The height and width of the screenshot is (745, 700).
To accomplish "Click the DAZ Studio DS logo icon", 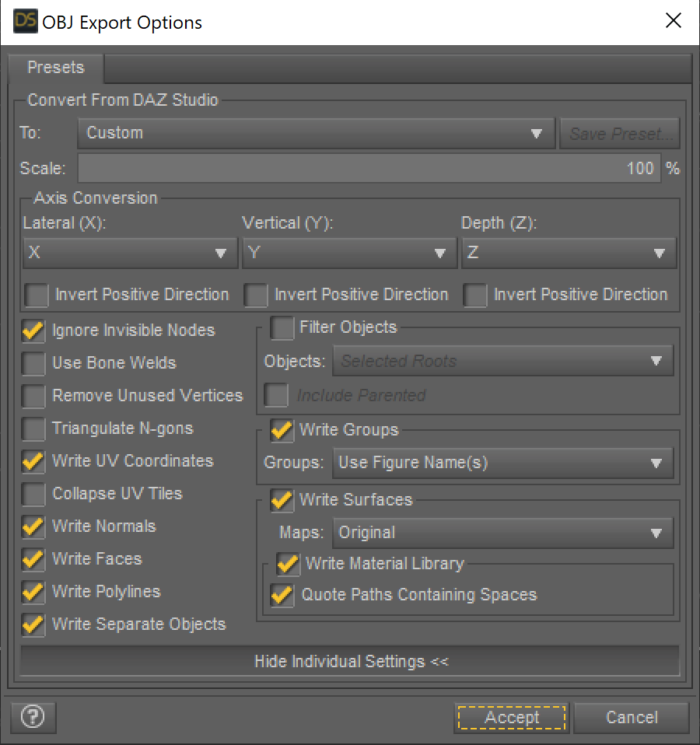I will [x=25, y=22].
